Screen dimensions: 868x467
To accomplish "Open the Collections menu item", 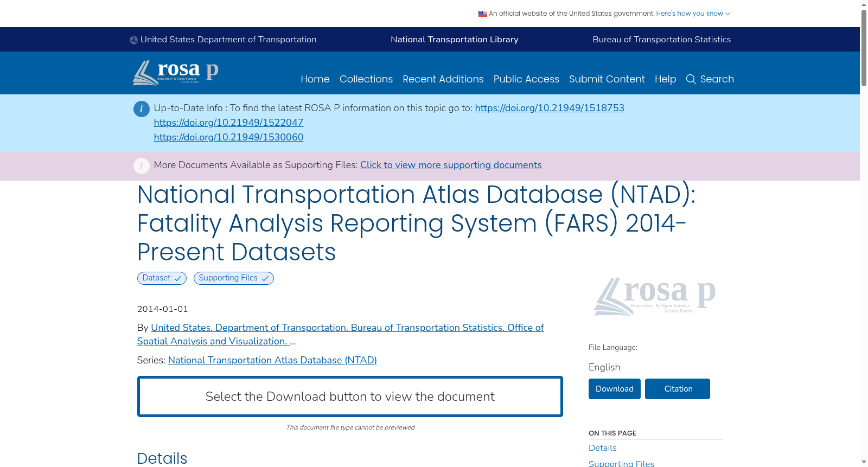I will point(366,79).
